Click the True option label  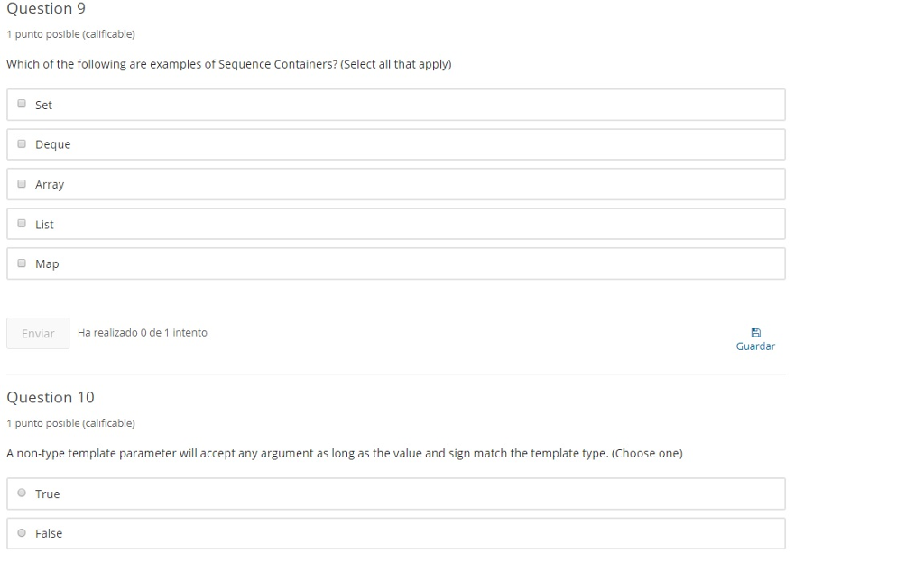coord(48,494)
